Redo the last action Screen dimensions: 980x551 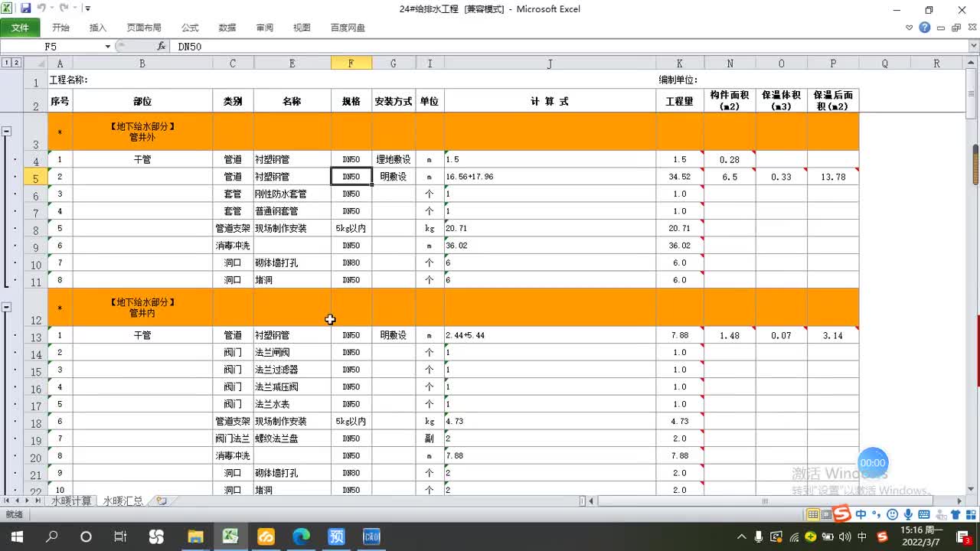click(x=64, y=8)
